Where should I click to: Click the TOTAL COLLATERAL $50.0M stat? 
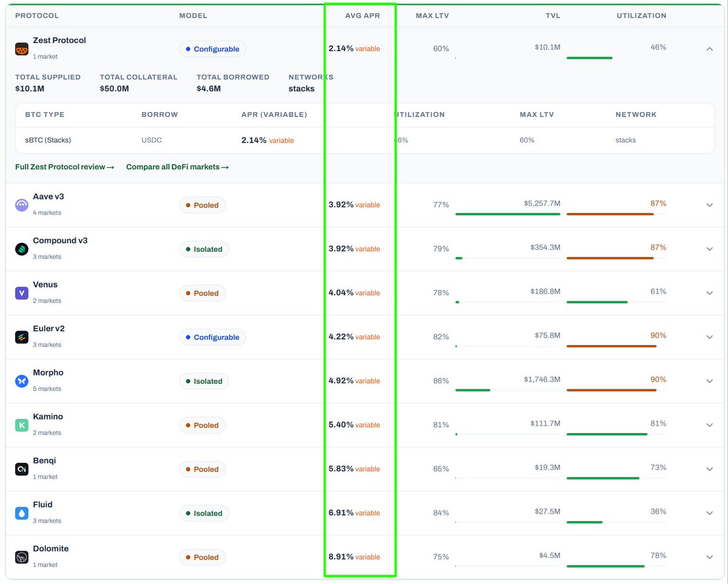139,82
